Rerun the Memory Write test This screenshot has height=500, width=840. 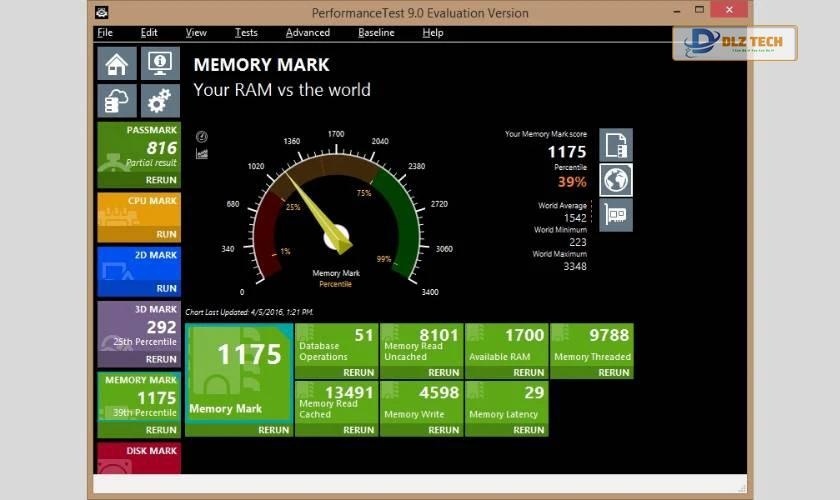pos(443,430)
